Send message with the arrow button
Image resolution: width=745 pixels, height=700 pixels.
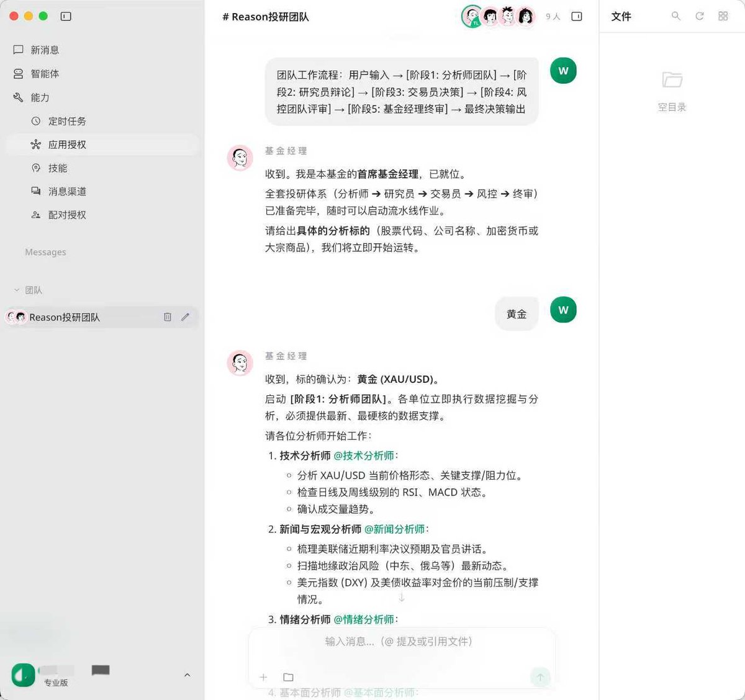tap(541, 678)
